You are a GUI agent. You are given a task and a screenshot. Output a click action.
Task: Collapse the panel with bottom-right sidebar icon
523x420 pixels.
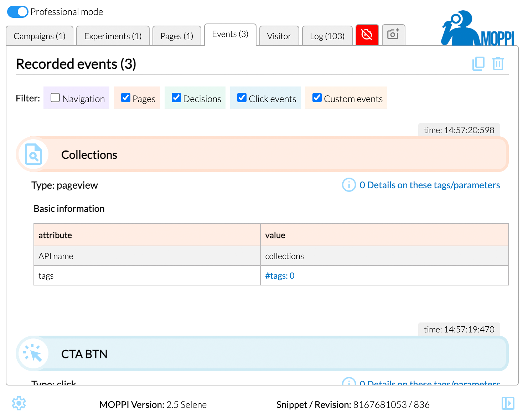coord(508,403)
